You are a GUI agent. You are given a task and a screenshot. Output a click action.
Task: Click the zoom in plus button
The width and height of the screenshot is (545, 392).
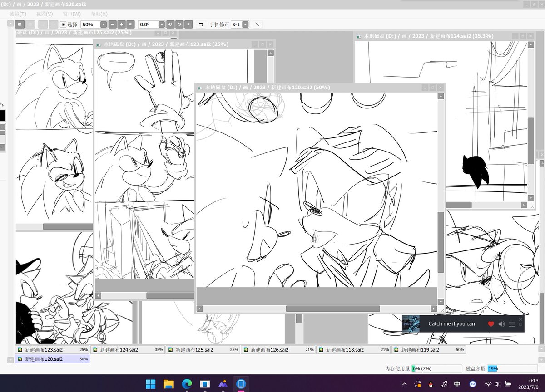[x=121, y=24]
